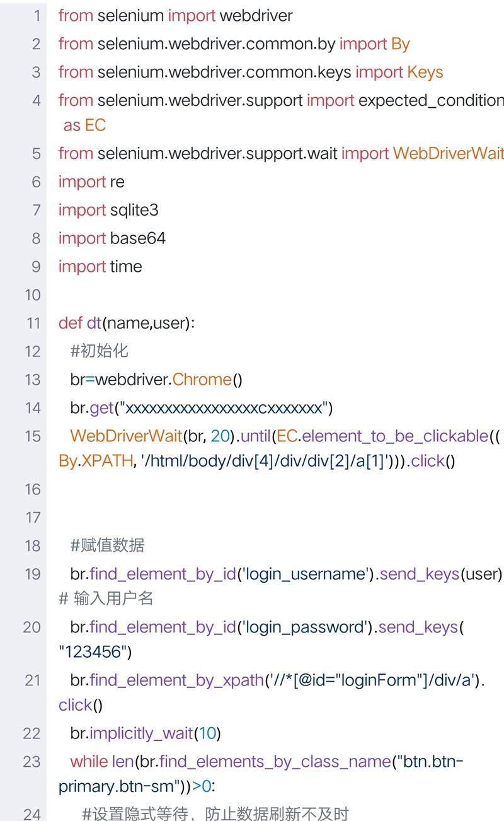Click find_element_by_xpath on line 21
Image resolution: width=504 pixels, height=821 pixels.
pos(176,680)
